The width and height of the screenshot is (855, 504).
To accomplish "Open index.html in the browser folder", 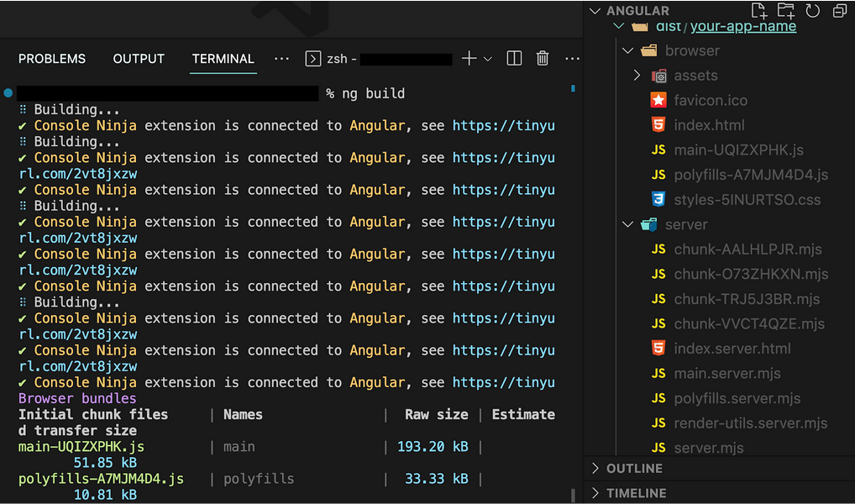I will coord(709,125).
